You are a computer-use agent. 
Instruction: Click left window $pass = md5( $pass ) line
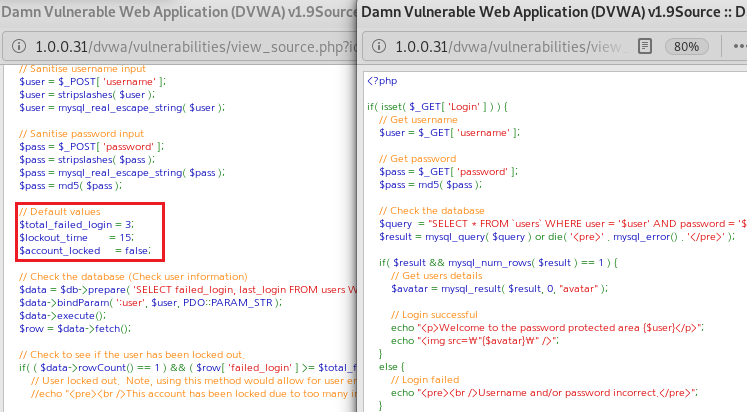click(x=71, y=186)
